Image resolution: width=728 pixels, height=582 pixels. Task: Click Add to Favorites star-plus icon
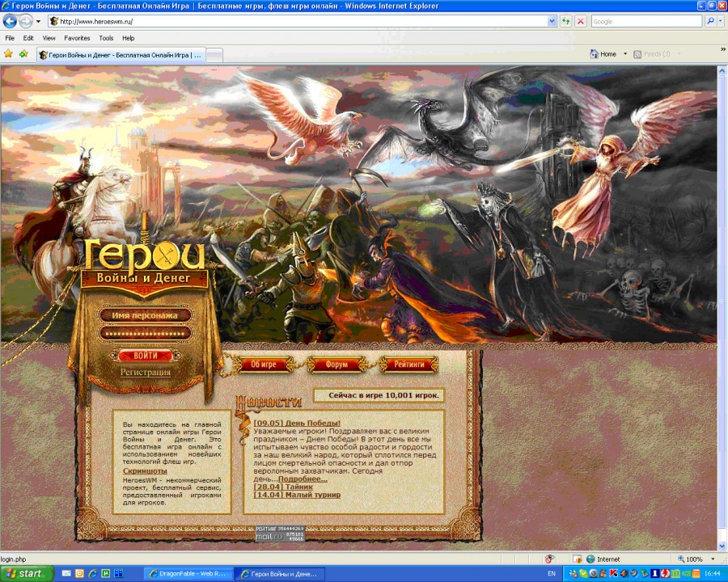point(23,54)
